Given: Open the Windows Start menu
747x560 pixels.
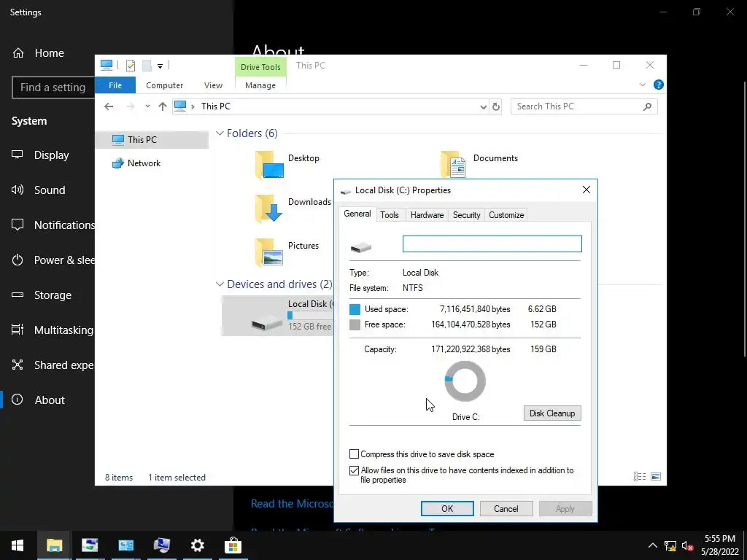Looking at the screenshot, I should pos(18,545).
